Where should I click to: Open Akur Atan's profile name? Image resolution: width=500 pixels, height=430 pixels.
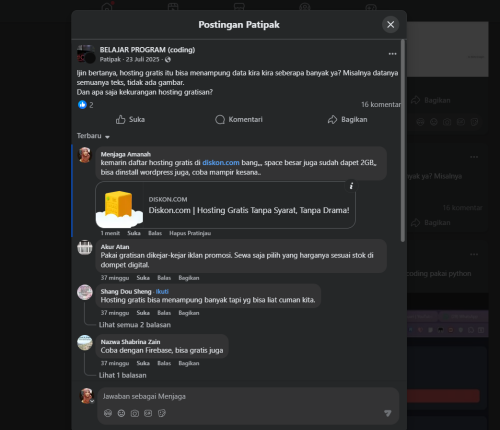tap(115, 247)
